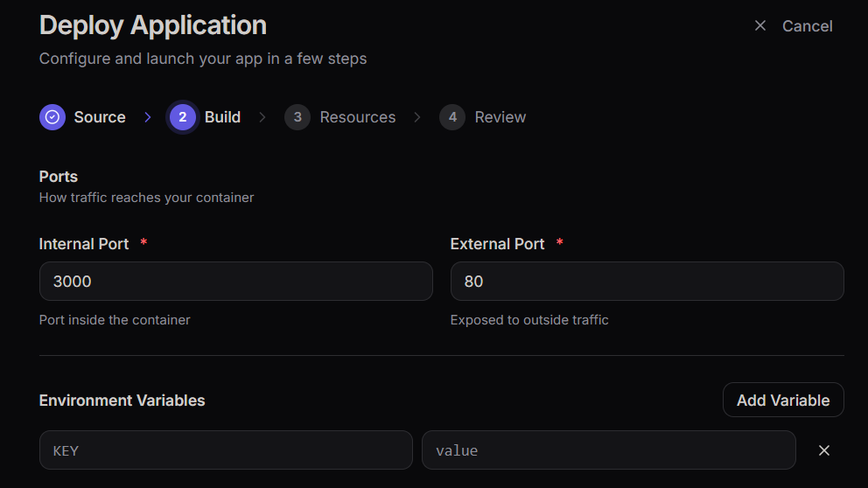Focus the Internal Port field showing 3000
The image size is (868, 488).
(x=235, y=282)
